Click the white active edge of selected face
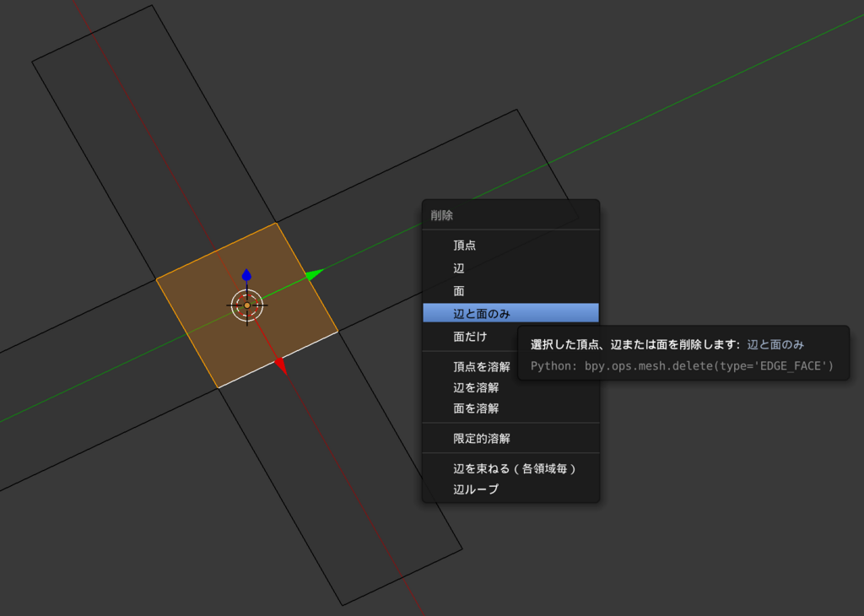 click(x=278, y=359)
